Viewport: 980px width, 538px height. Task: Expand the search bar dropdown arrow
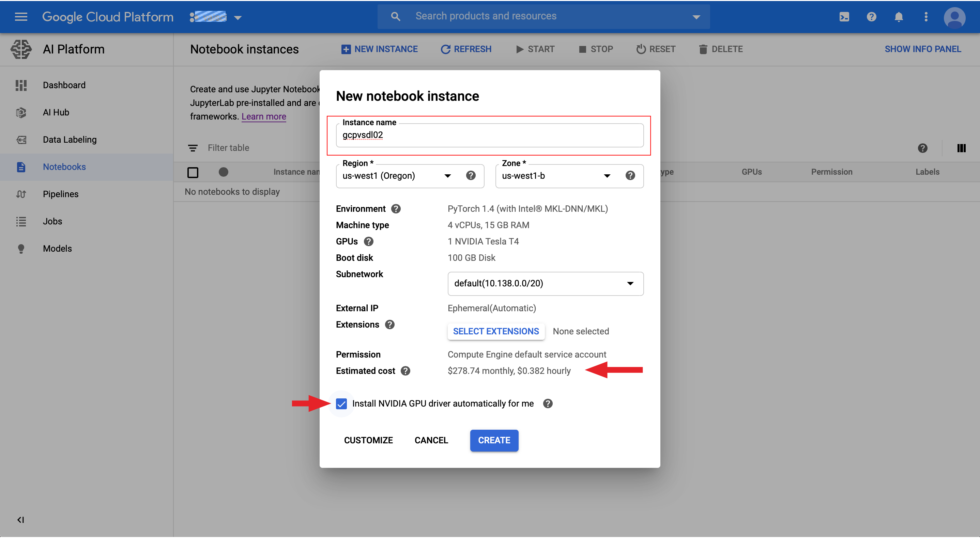(696, 17)
